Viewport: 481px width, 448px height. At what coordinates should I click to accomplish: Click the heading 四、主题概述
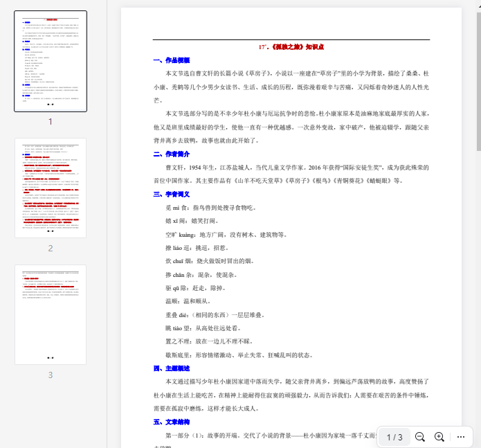[171, 368]
